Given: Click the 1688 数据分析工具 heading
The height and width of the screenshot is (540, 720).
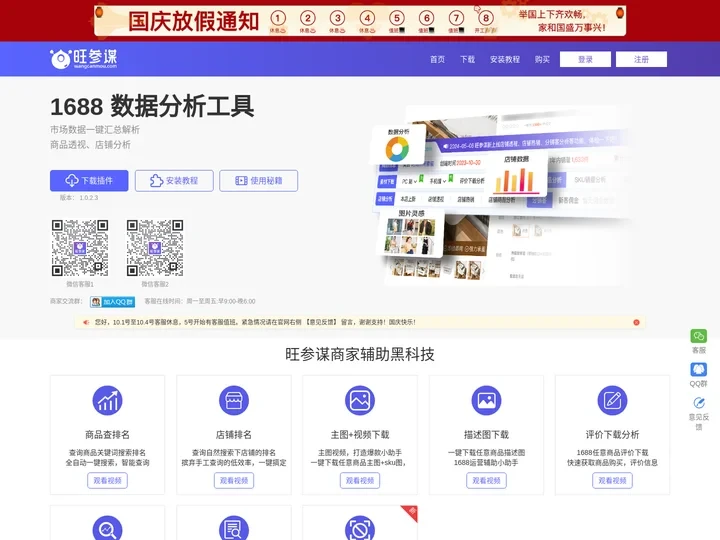Looking at the screenshot, I should tap(152, 106).
